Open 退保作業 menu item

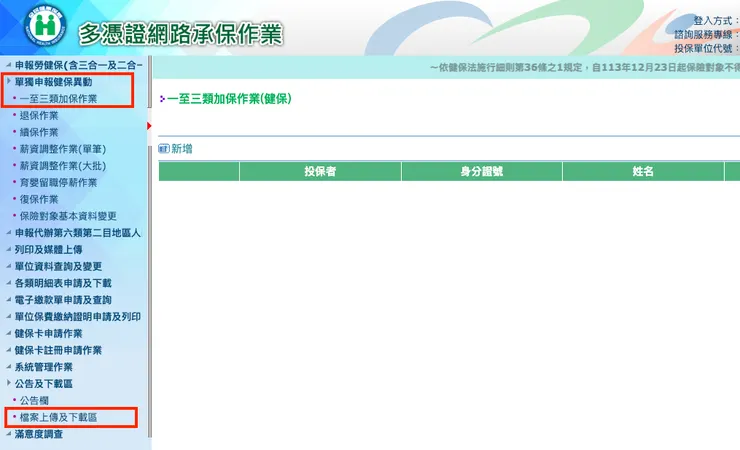[x=39, y=116]
